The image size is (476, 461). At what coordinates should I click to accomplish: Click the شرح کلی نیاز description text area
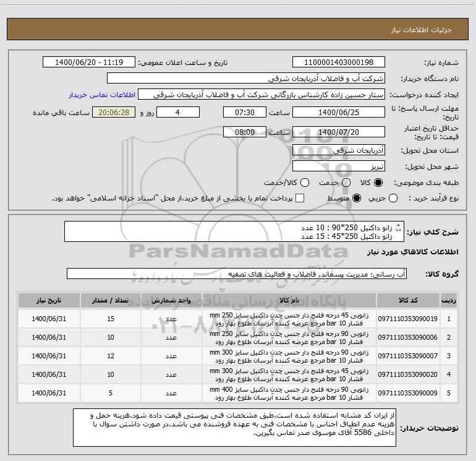pyautogui.click(x=234, y=231)
